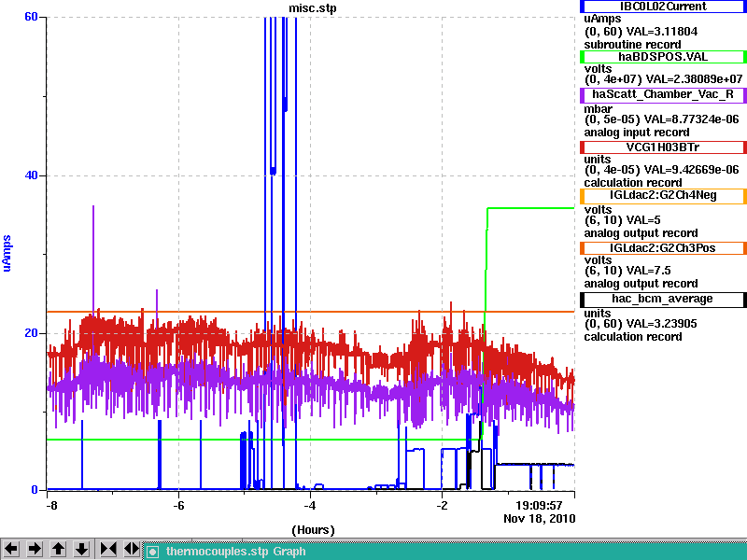
Task: Click the Nov 18, 2010 date
Action: (x=540, y=519)
